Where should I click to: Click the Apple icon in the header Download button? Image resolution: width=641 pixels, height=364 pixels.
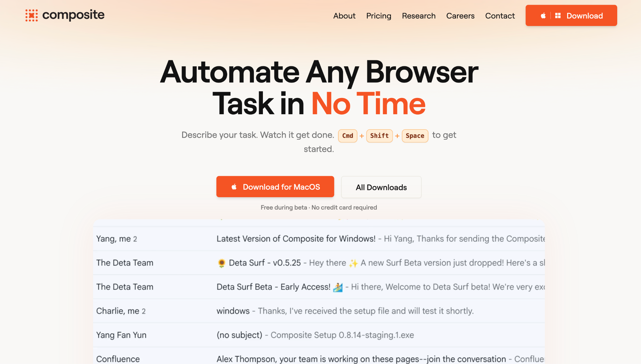[543, 16]
